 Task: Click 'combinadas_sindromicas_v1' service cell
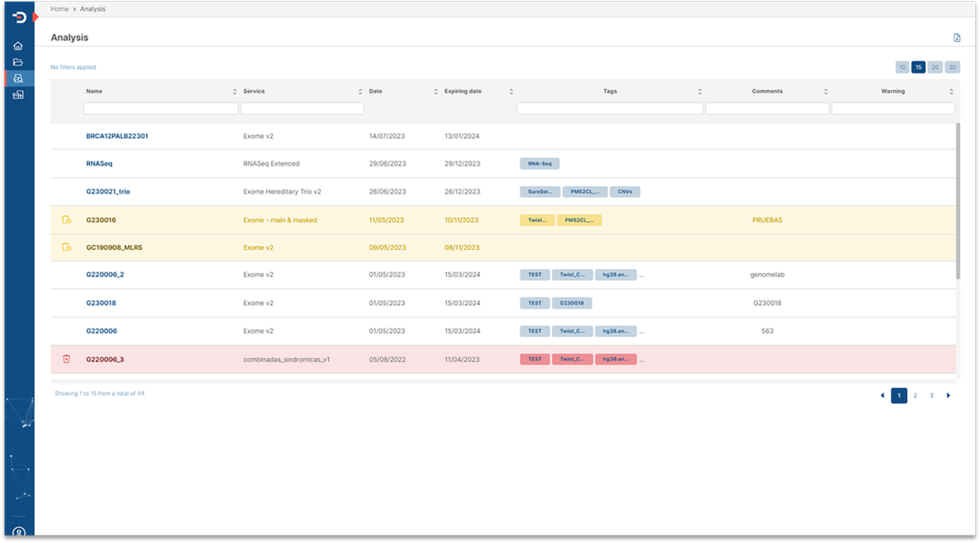(286, 359)
